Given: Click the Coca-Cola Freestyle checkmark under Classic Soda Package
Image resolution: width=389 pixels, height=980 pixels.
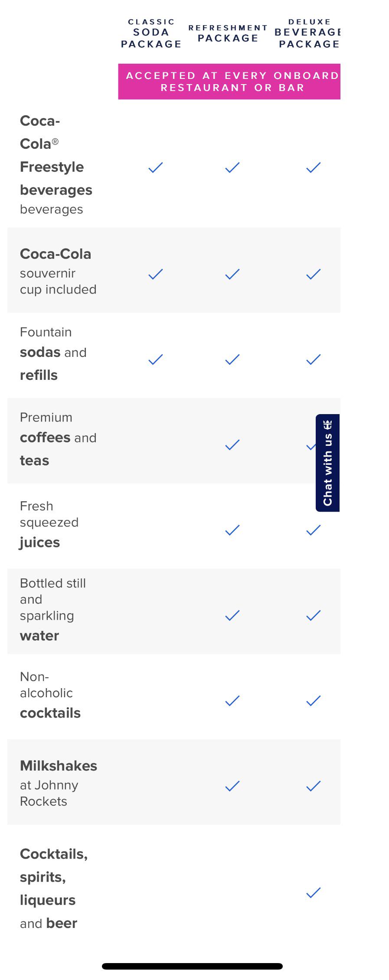Looking at the screenshot, I should (x=155, y=167).
